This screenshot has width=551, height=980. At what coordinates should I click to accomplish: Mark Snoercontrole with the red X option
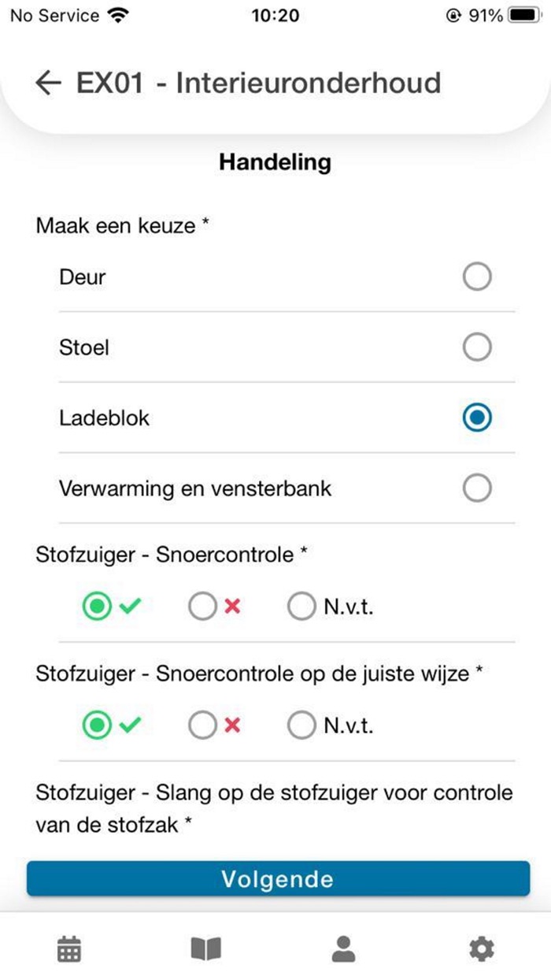202,606
